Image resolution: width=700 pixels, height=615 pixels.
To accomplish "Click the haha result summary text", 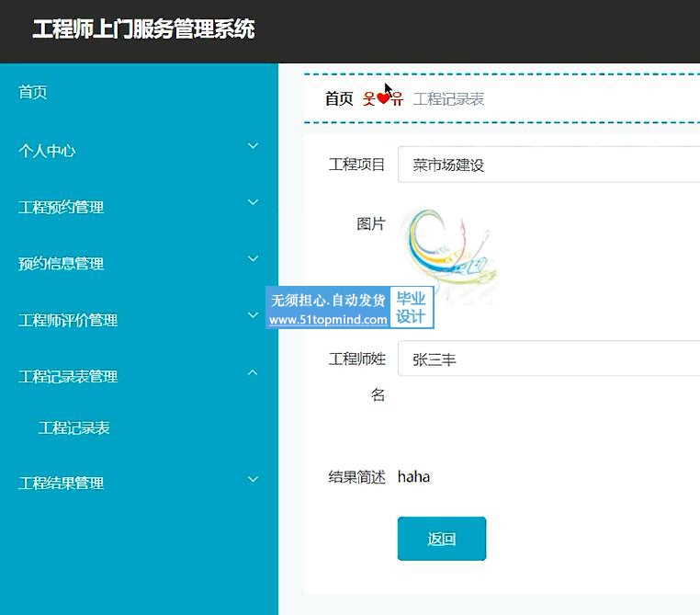I will (x=413, y=476).
